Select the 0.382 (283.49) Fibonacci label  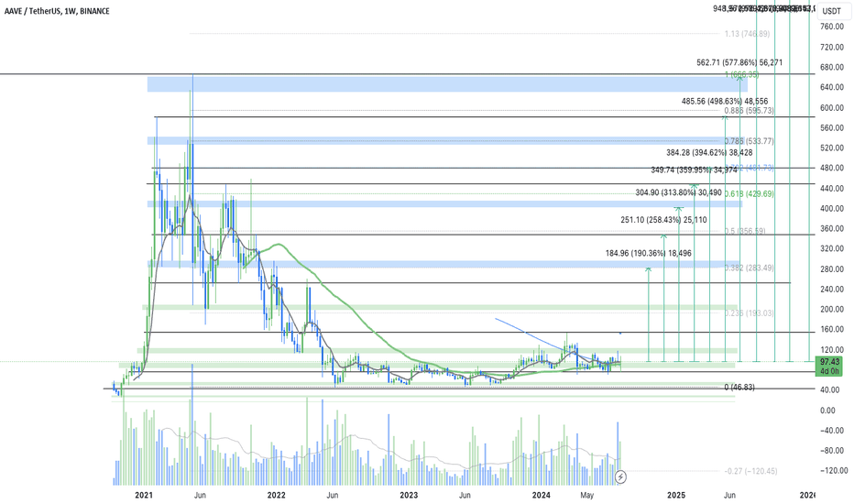[749, 268]
